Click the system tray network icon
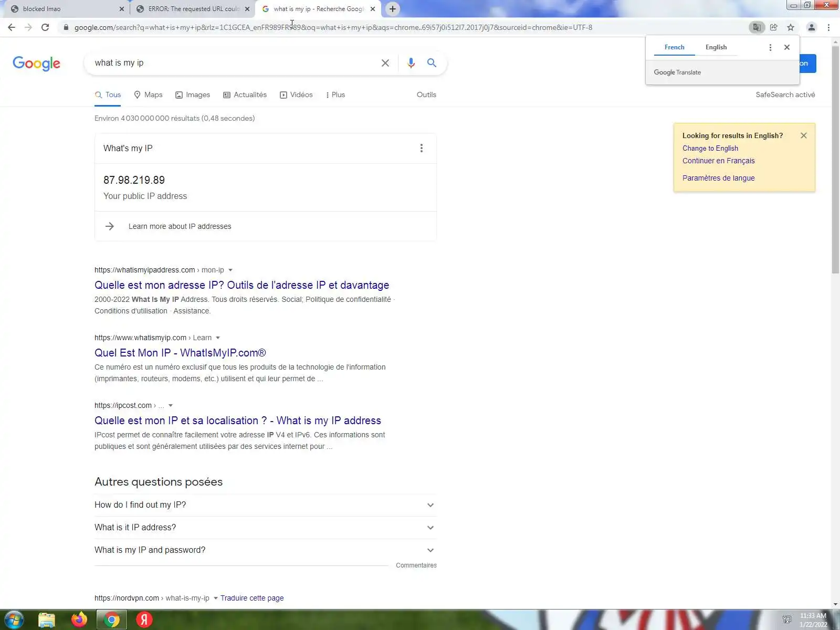Viewport: 840px width, 630px height. [787, 619]
